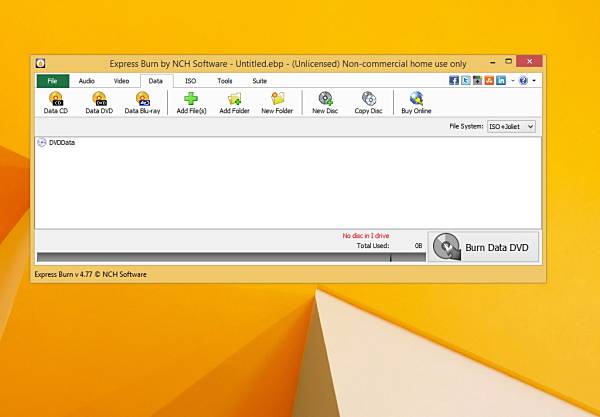600x417 pixels.
Task: Switch to the Audio tab
Action: click(x=86, y=81)
